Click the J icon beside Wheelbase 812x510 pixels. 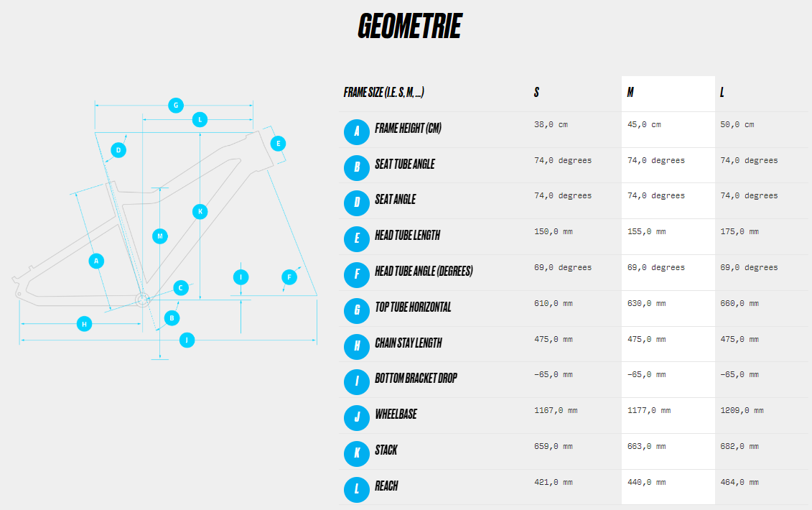pos(356,418)
